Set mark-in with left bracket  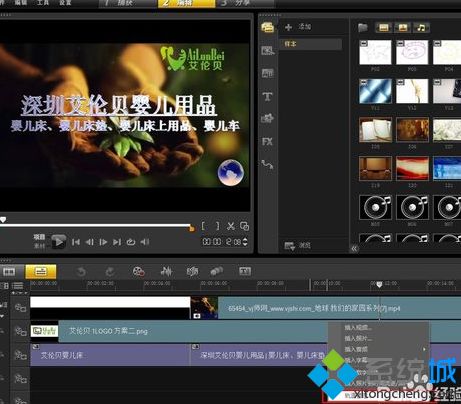point(203,226)
